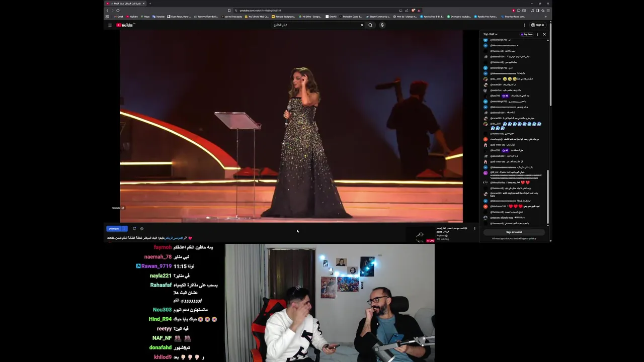The height and width of the screenshot is (362, 644).
Task: Open the gear settings icon beside Download
Action: 142,229
